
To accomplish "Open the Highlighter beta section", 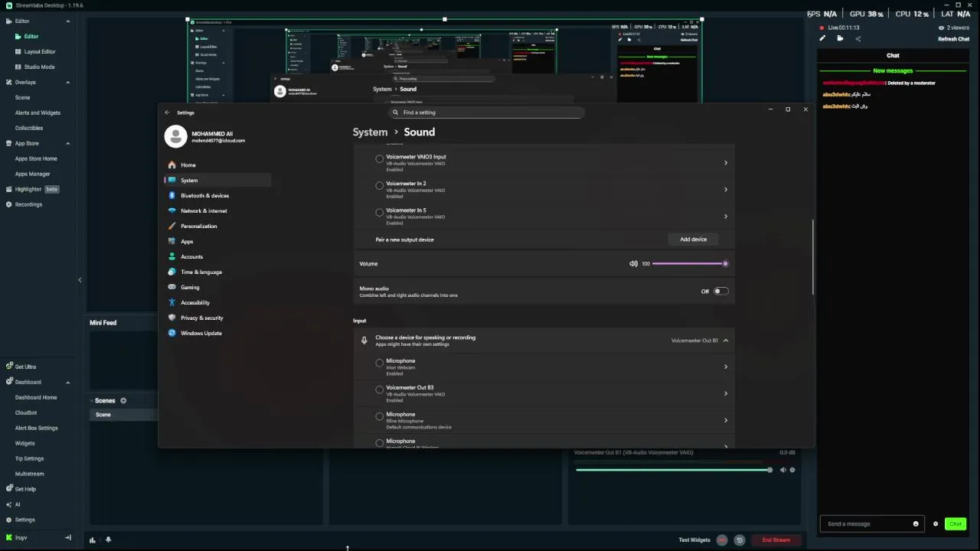I will pos(31,189).
